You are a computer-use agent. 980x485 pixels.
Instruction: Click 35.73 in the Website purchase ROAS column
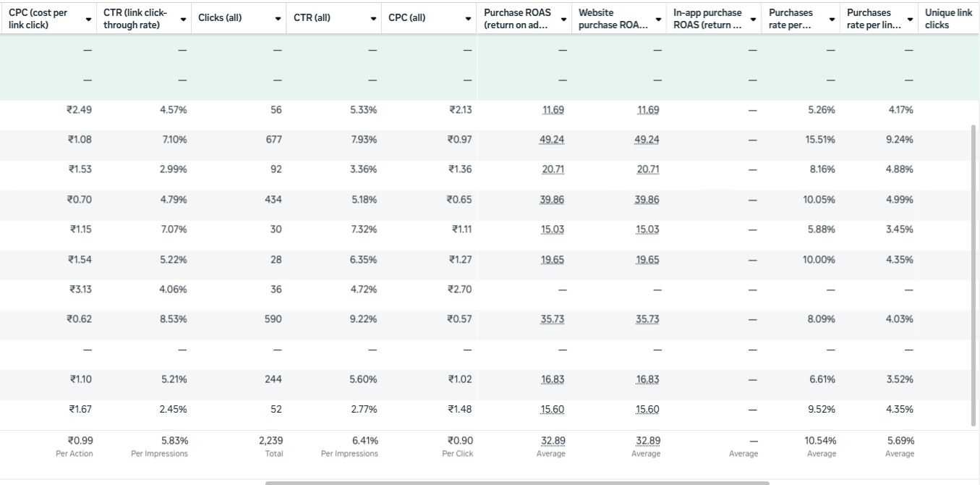point(647,319)
